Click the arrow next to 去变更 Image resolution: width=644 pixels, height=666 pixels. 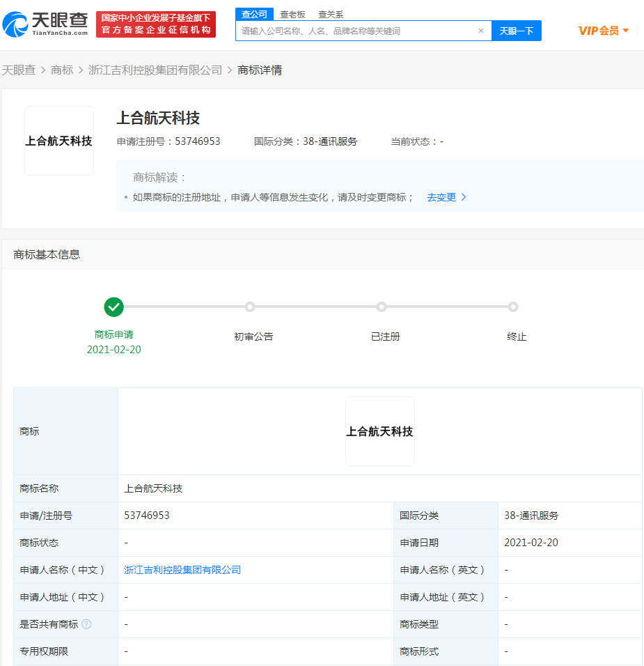464,197
